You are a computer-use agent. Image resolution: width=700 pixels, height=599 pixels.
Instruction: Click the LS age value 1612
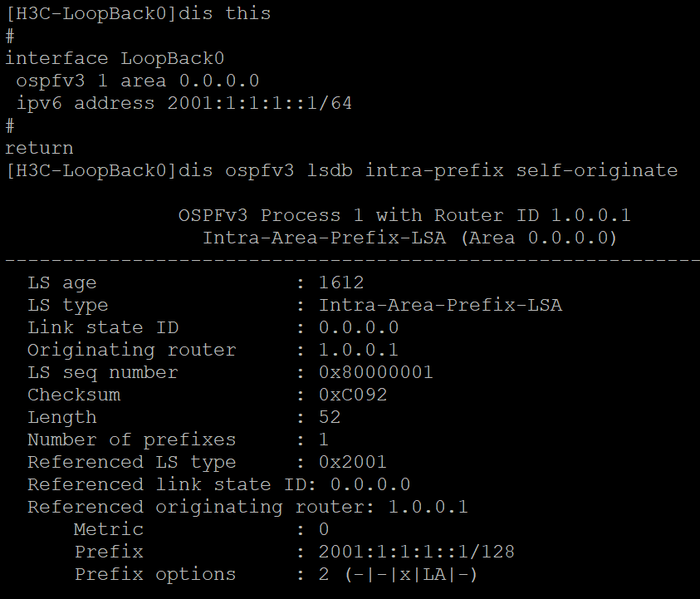pyautogui.click(x=341, y=283)
